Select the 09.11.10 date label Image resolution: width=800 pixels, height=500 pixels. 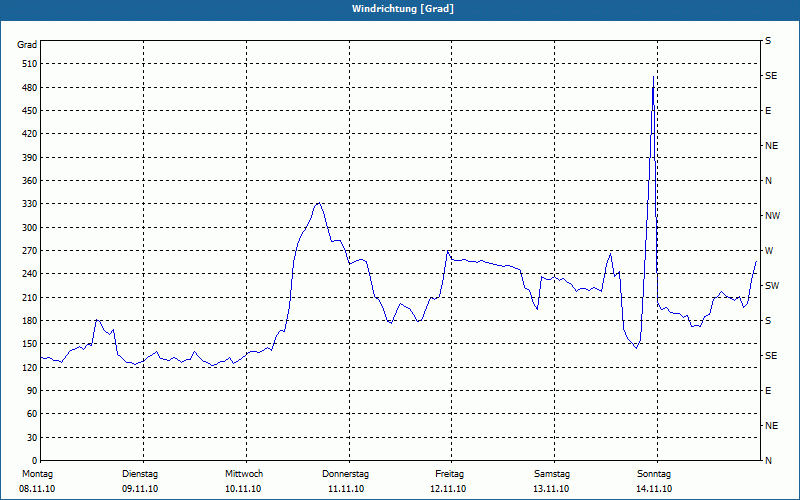tap(140, 489)
